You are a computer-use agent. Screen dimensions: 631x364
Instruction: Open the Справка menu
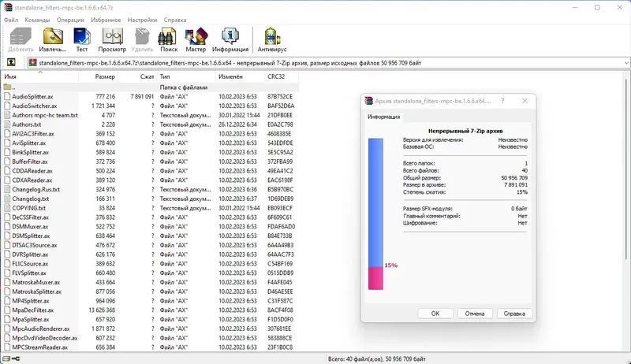pos(175,20)
